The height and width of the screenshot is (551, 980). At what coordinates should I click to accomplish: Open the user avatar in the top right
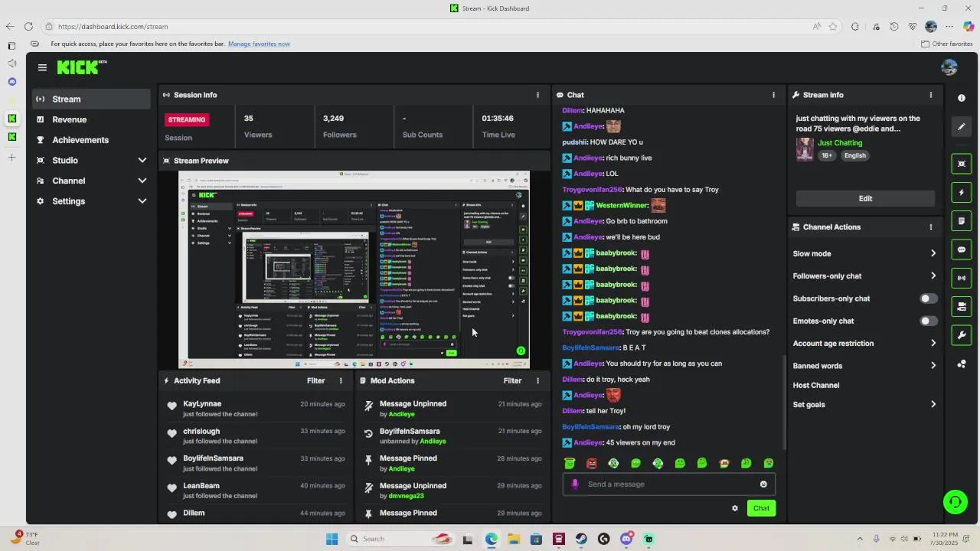click(949, 67)
